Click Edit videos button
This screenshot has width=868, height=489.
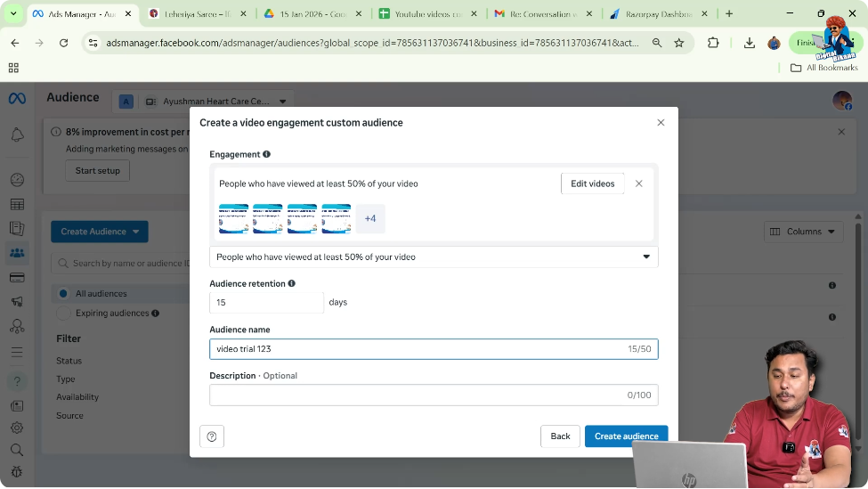(592, 183)
